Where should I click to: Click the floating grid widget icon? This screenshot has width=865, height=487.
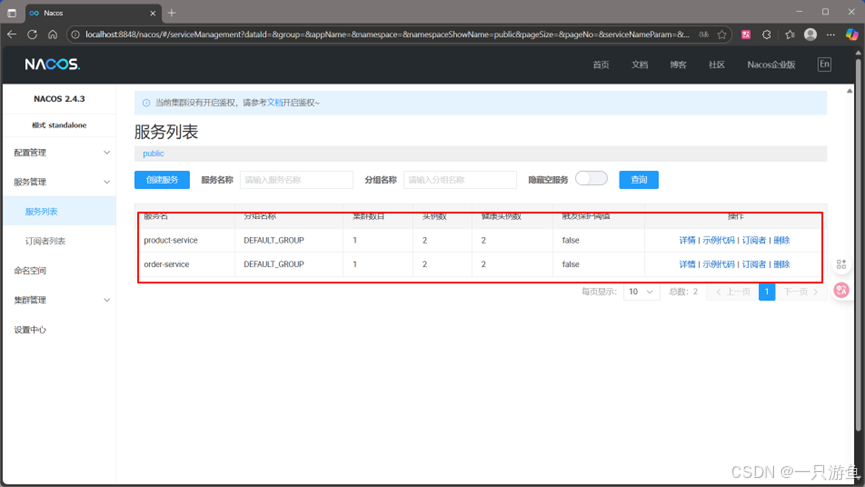(x=841, y=265)
